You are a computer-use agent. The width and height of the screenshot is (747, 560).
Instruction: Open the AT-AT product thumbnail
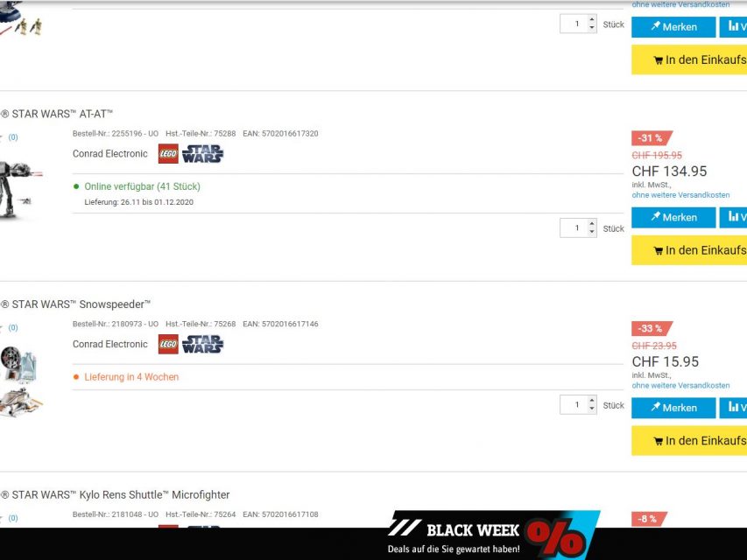(x=19, y=191)
